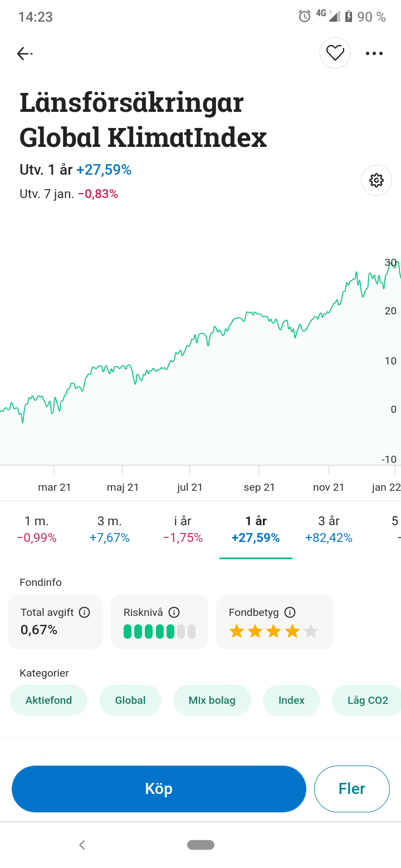This screenshot has height=868, width=401.
Task: Switch to the i år period
Action: coord(183,529)
